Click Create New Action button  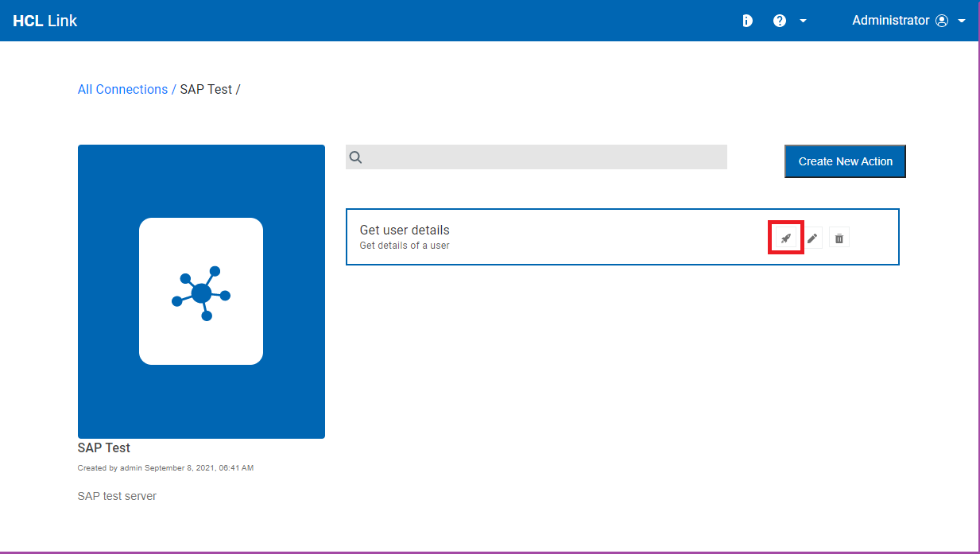pos(845,161)
